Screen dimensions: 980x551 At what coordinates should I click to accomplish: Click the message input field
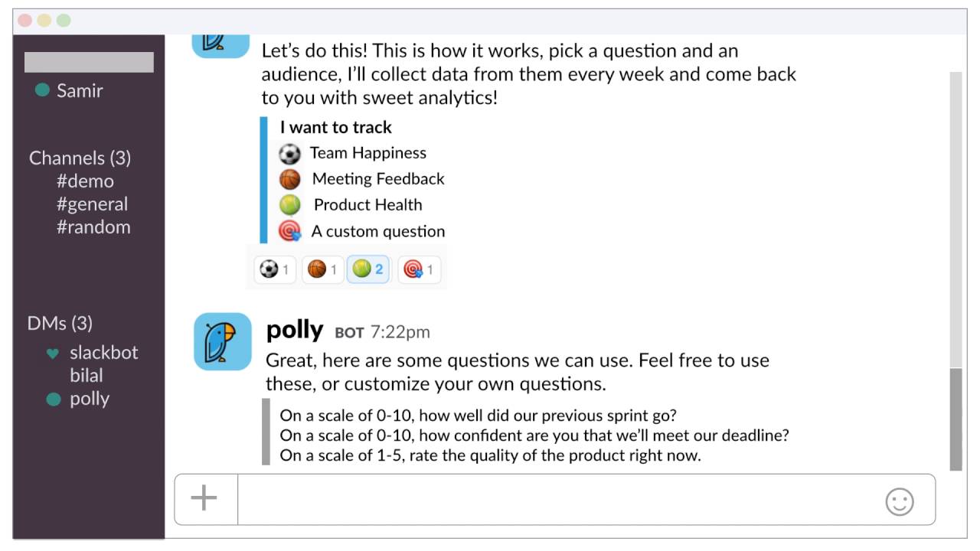click(559, 500)
